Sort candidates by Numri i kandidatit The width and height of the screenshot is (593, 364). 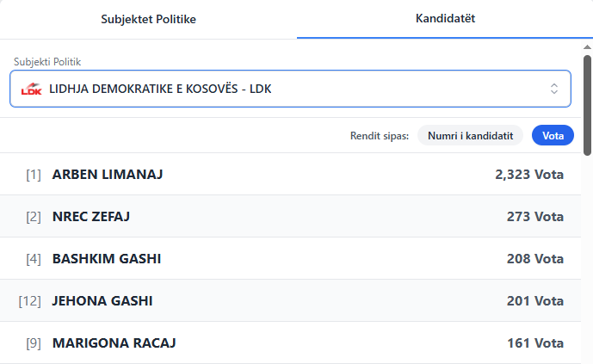(470, 136)
